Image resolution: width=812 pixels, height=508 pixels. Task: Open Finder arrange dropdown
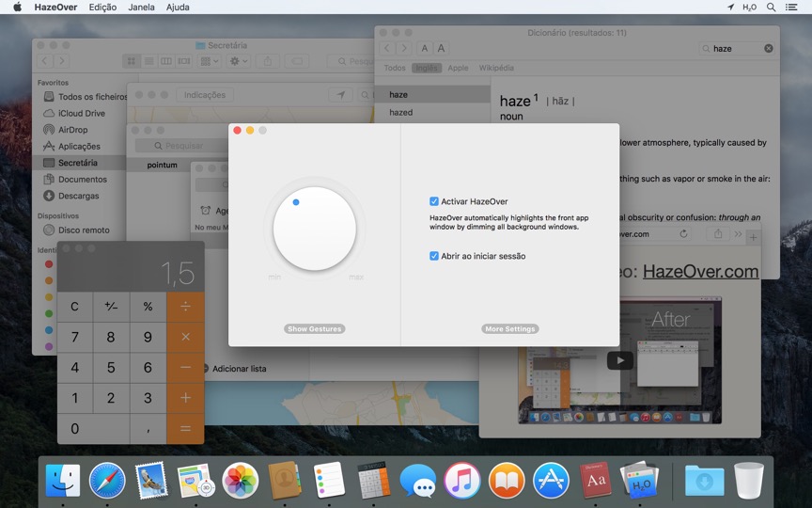(210, 61)
